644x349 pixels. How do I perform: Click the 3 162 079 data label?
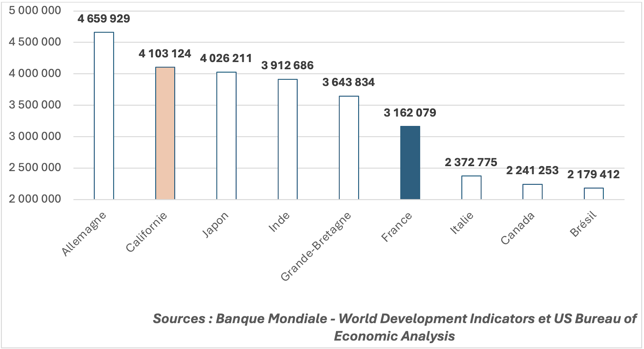pyautogui.click(x=410, y=113)
